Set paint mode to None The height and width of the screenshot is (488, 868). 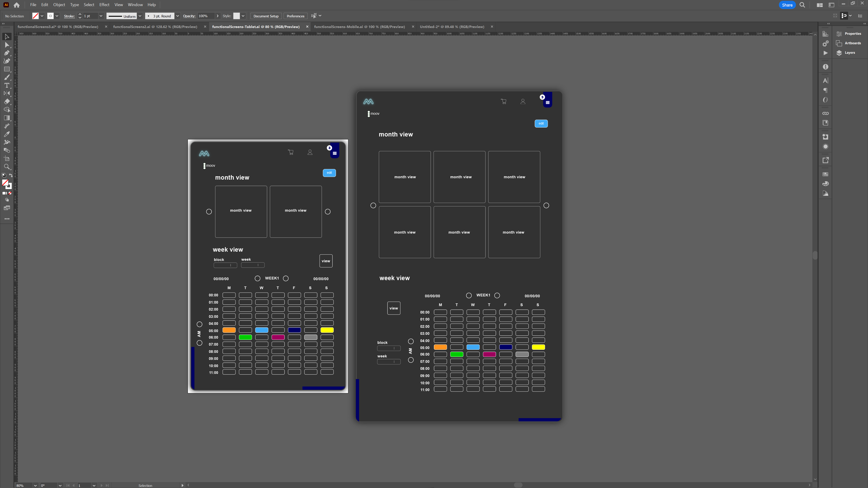point(10,193)
